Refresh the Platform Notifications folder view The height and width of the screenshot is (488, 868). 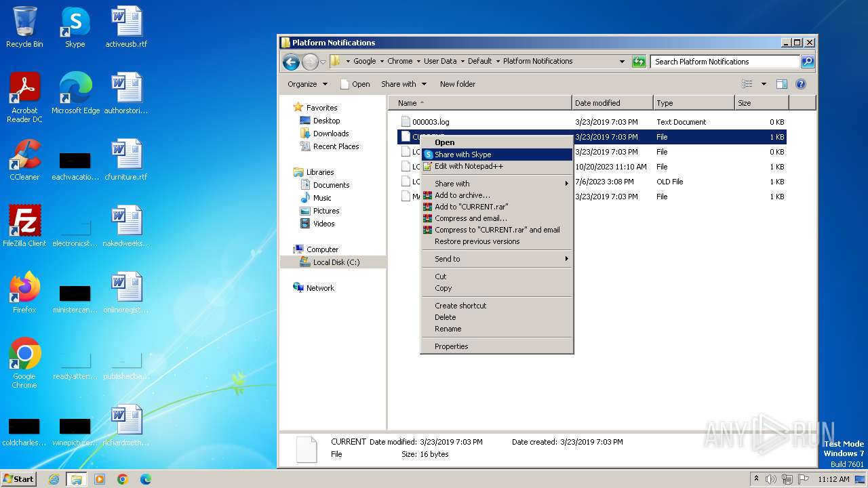coord(639,62)
